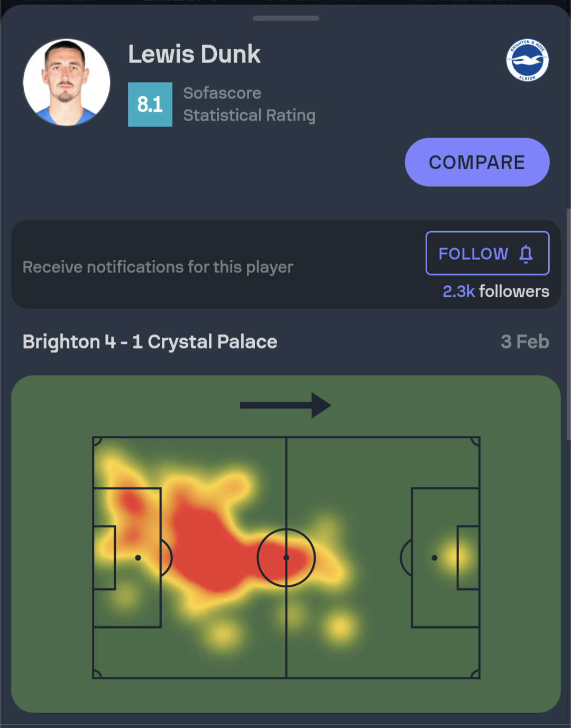The height and width of the screenshot is (728, 571).
Task: Click the left penalty spot on pitch
Action: (x=138, y=558)
